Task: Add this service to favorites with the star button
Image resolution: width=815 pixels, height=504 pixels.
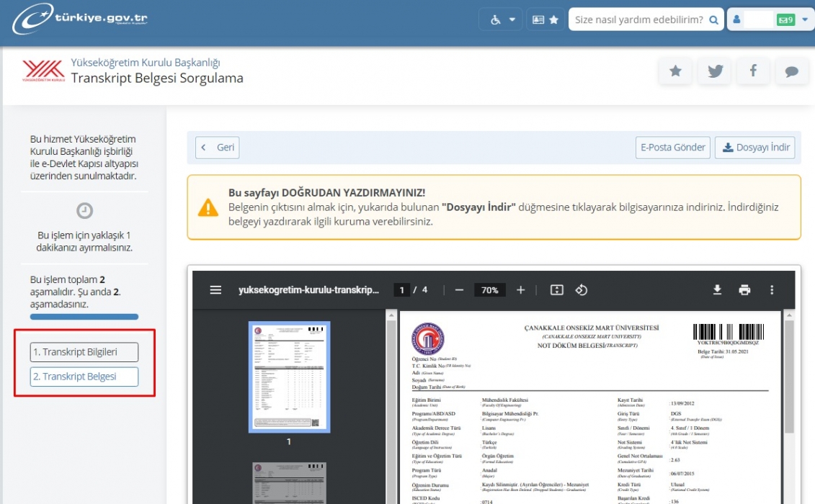Action: click(675, 71)
